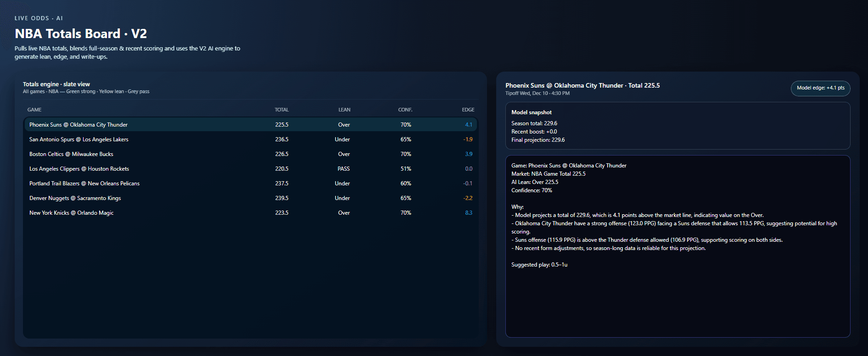
Task: Click the 65% confidence in Spurs row
Action: point(406,139)
